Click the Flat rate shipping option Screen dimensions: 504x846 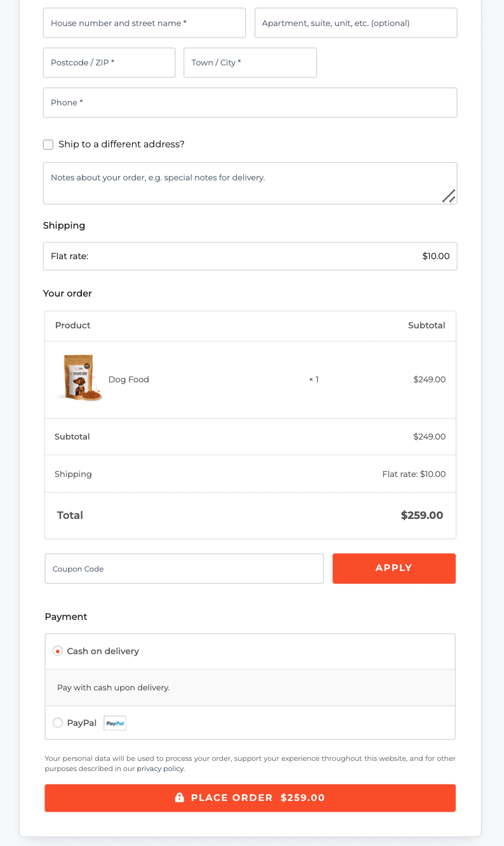point(250,256)
